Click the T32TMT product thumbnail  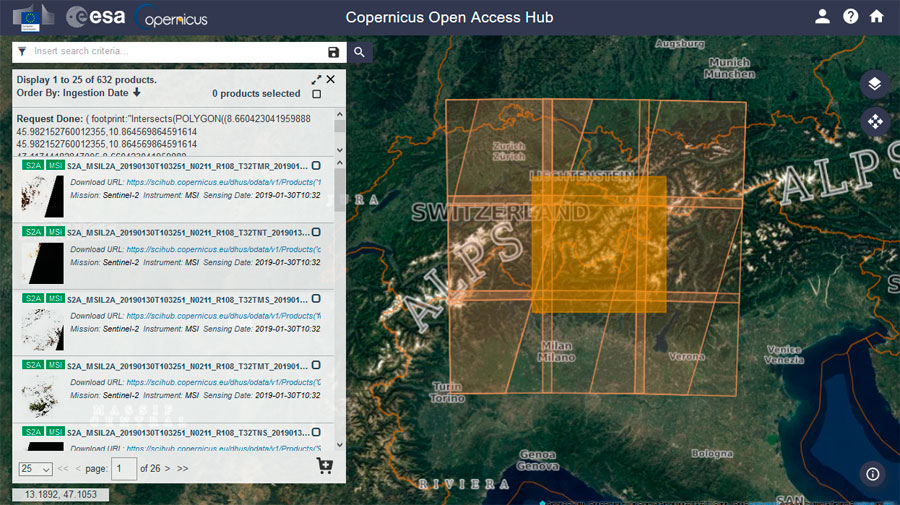click(43, 396)
